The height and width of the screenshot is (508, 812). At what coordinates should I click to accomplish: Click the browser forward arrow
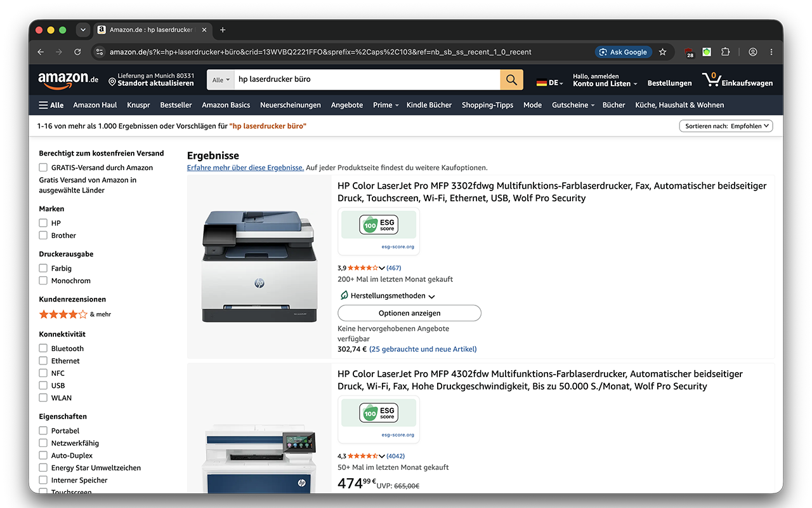pos(59,52)
